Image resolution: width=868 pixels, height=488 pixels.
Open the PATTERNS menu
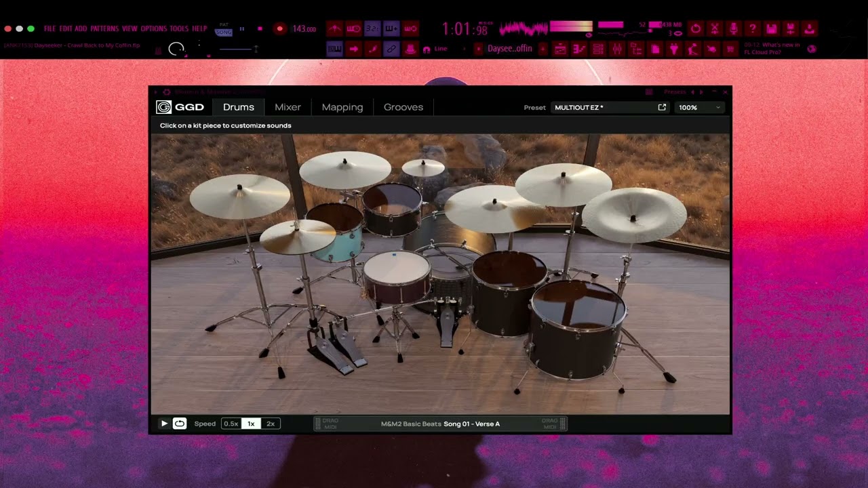coord(104,28)
